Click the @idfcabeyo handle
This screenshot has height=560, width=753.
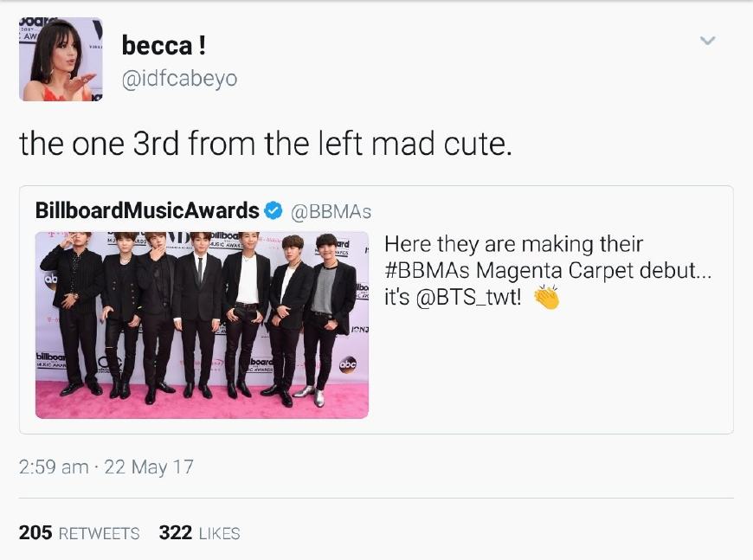tap(179, 79)
